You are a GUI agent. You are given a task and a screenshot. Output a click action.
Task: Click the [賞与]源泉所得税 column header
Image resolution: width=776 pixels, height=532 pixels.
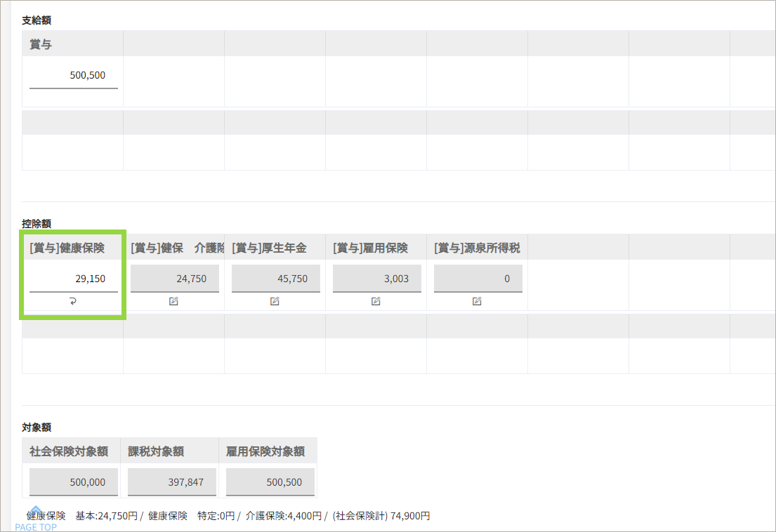tap(478, 248)
